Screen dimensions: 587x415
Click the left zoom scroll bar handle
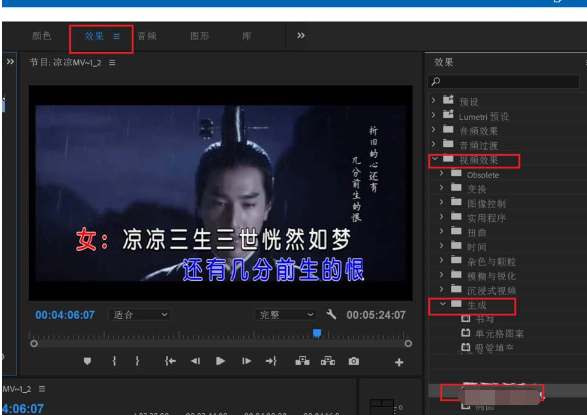(34, 344)
